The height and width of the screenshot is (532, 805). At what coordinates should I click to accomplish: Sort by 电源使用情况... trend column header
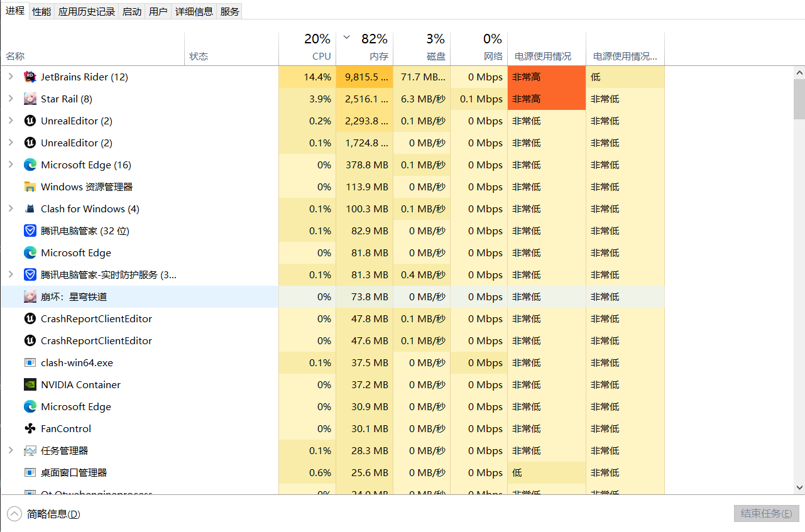[x=625, y=48]
